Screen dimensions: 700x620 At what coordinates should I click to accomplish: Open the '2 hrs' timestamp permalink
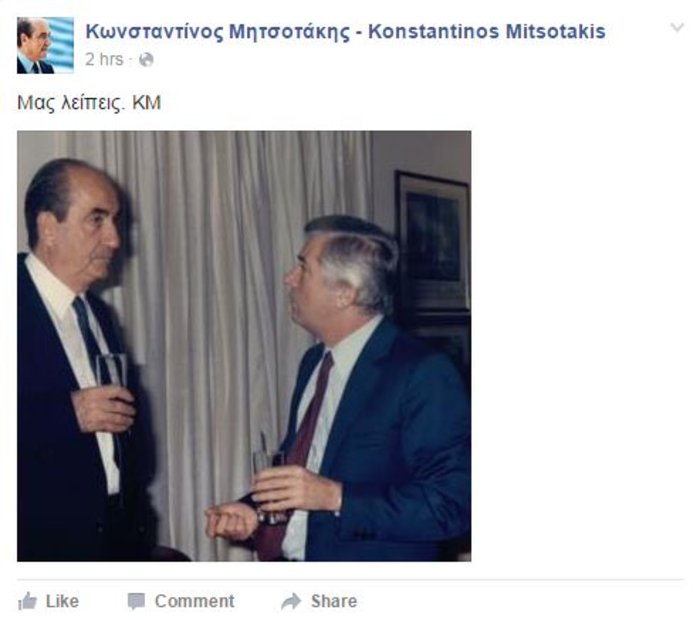(104, 59)
